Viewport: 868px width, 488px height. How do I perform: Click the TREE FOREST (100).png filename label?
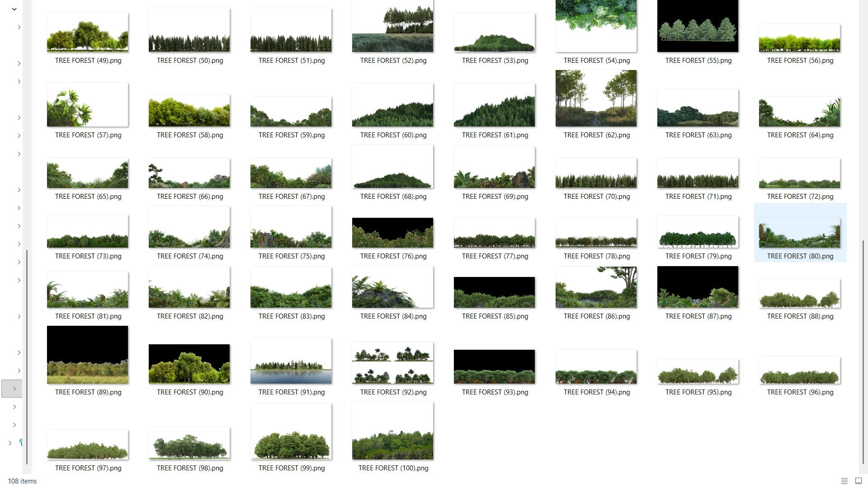click(x=393, y=468)
